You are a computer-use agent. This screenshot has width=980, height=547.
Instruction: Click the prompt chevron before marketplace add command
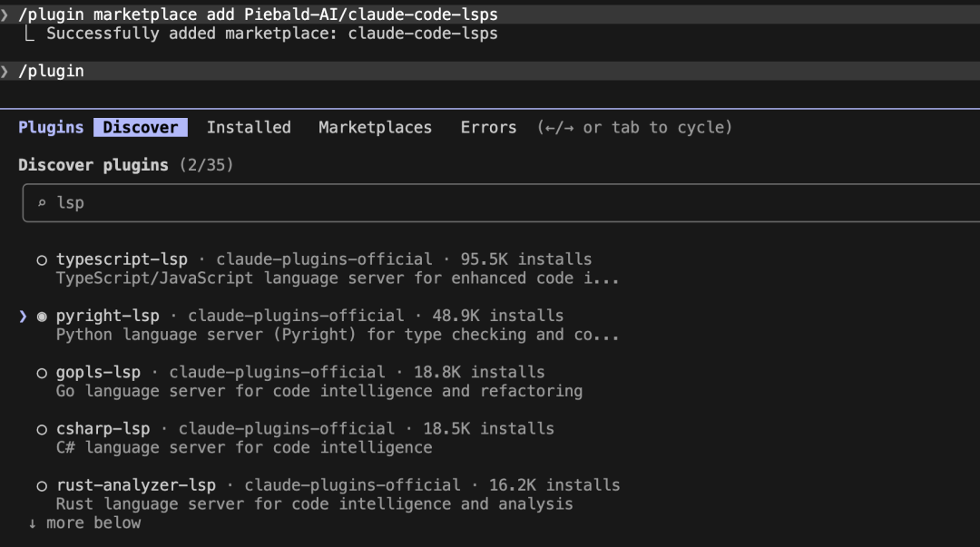pos(5,15)
